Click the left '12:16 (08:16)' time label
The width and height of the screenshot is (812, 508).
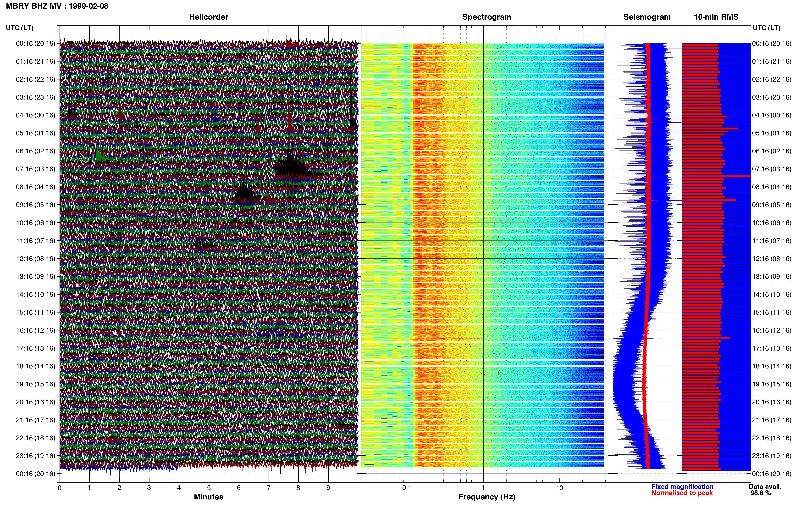point(36,259)
